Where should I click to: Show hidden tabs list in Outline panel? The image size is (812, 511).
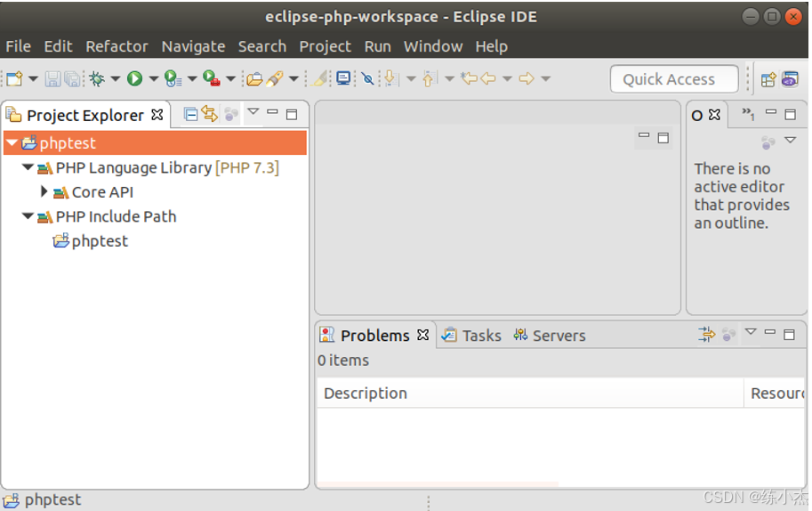click(748, 113)
